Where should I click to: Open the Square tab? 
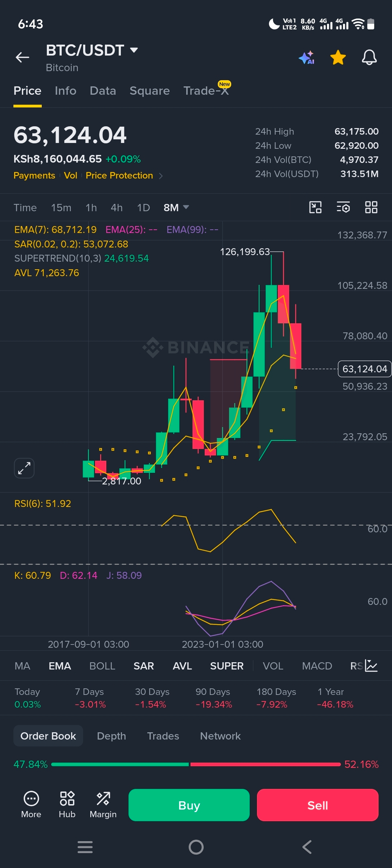click(150, 91)
